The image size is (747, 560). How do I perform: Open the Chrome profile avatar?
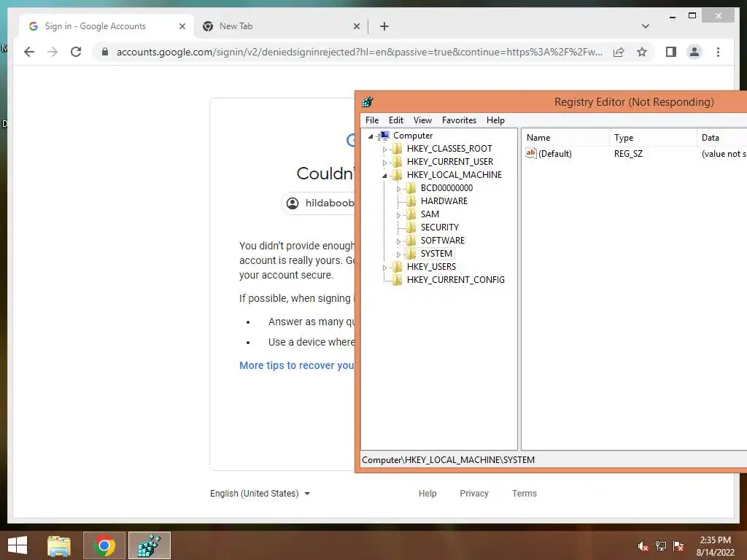pos(694,52)
